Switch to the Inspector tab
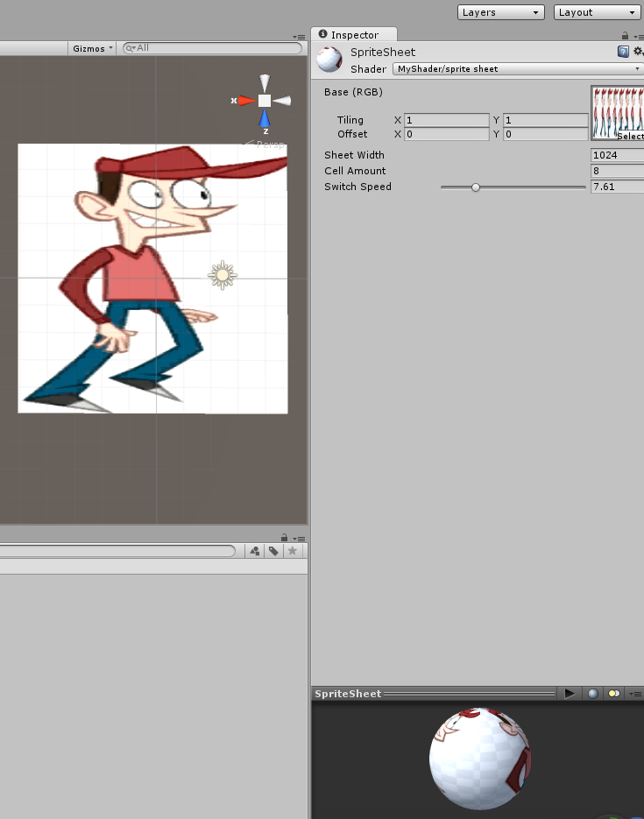This screenshot has height=819, width=644. [x=354, y=34]
